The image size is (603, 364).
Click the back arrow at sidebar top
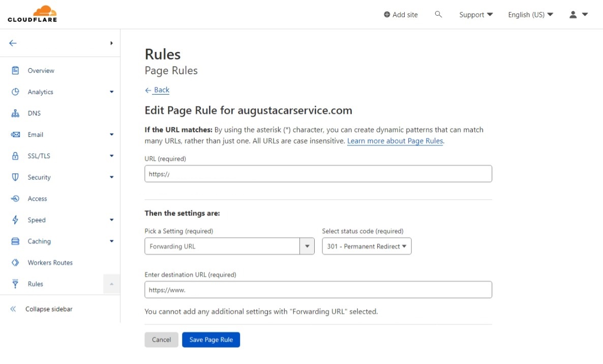[x=13, y=43]
